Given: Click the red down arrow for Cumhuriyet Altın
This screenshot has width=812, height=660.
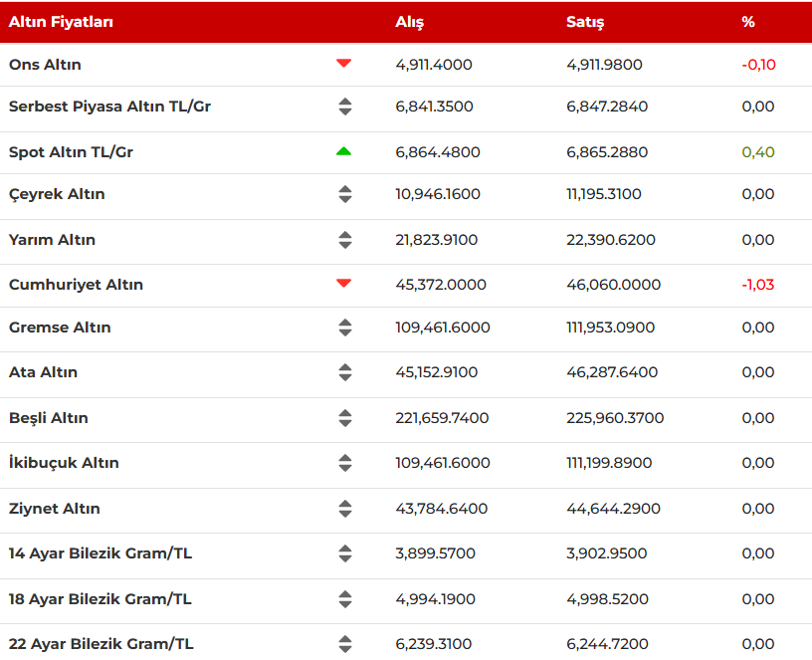Looking at the screenshot, I should click(344, 284).
